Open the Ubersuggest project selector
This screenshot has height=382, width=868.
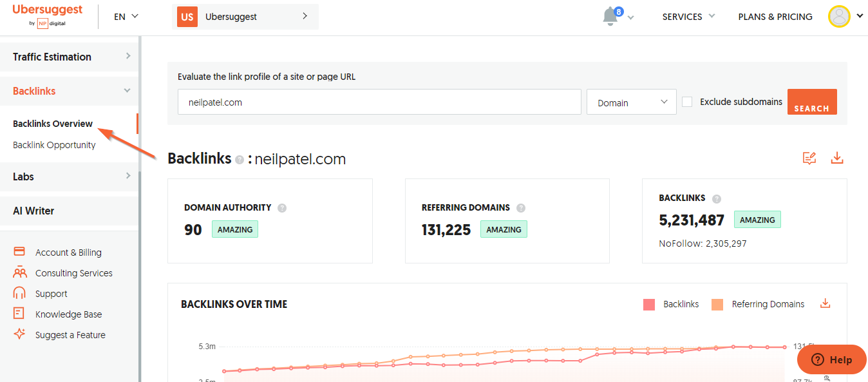pyautogui.click(x=245, y=17)
